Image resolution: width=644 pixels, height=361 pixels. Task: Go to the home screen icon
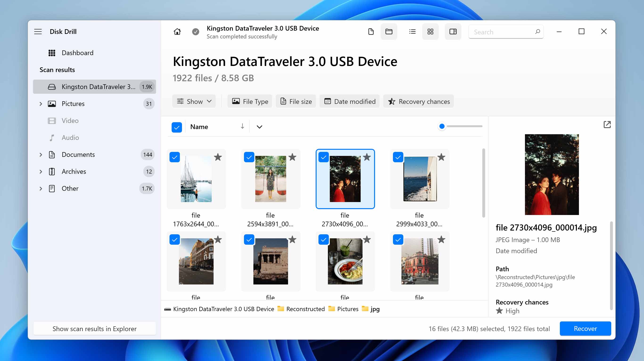pos(177,32)
